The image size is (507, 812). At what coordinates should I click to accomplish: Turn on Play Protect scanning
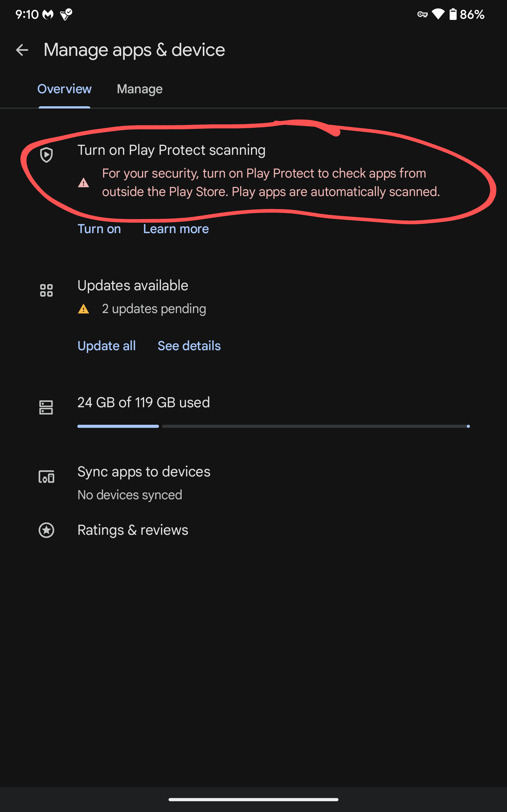click(x=99, y=229)
